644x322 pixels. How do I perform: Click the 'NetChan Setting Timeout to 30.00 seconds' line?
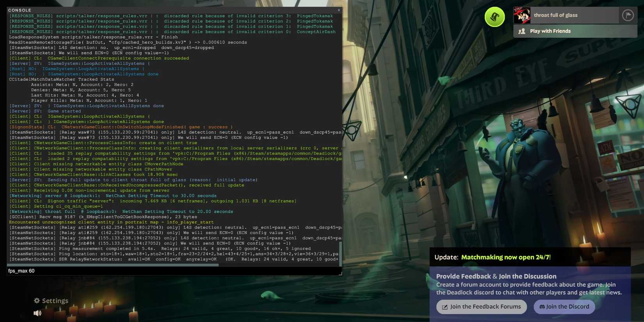(x=113, y=196)
